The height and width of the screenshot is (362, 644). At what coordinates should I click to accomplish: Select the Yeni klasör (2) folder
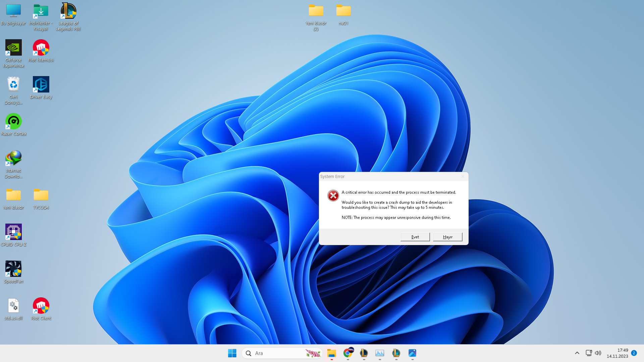[316, 17]
